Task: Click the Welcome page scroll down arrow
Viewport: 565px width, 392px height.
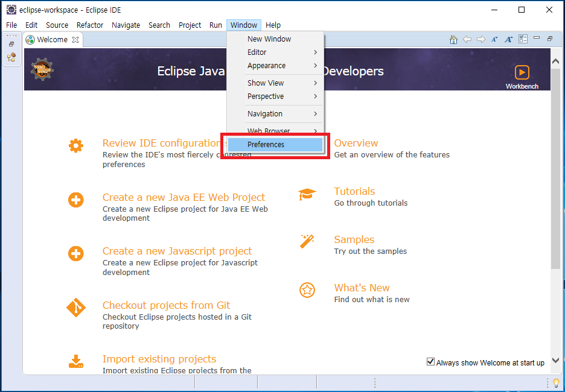Action: 555,360
